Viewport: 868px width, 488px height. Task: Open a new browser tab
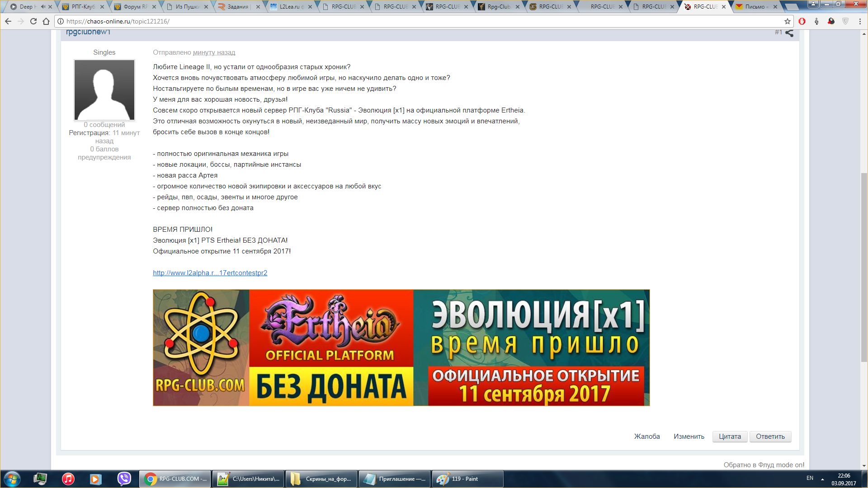(x=792, y=7)
